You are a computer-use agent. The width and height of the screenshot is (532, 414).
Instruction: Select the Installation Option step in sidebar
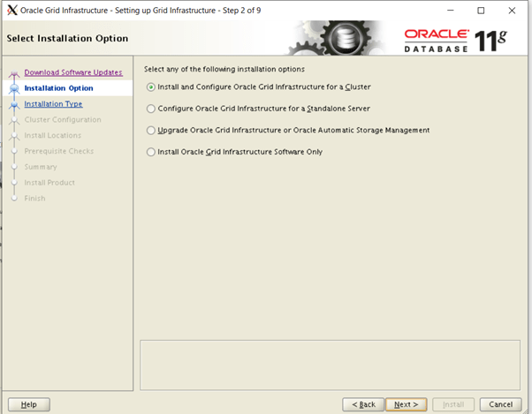(x=58, y=88)
